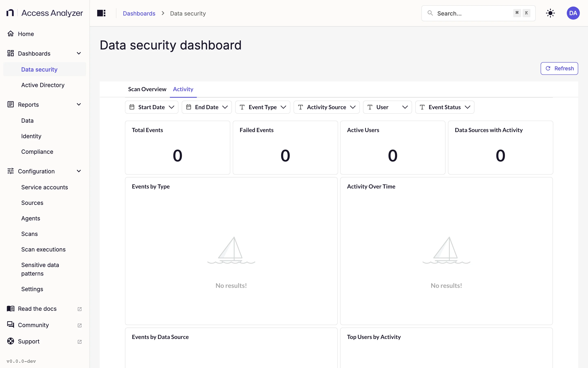Open the Activity Source dropdown
Viewport: 588px width, 368px height.
tap(326, 107)
